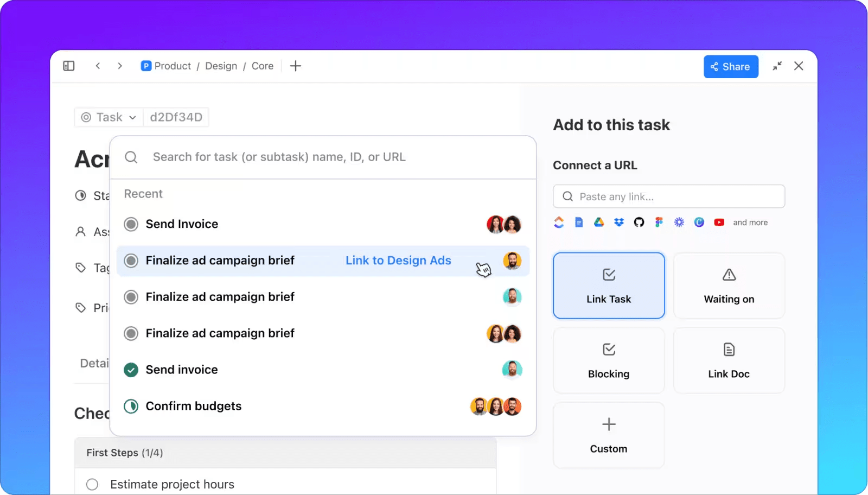Choose the Dropbox integration icon
The height and width of the screenshot is (495, 868).
click(618, 222)
